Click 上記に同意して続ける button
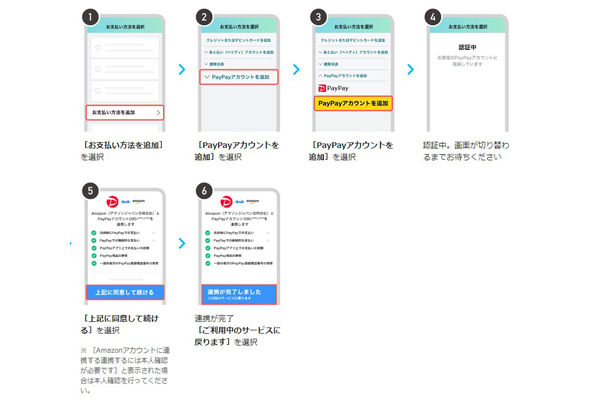600x400 pixels. pos(125,292)
